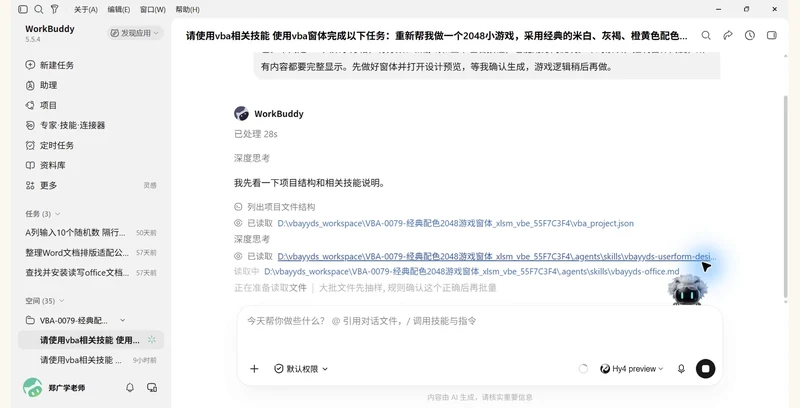Open the 默认权限 permissions dropdown

click(x=301, y=369)
